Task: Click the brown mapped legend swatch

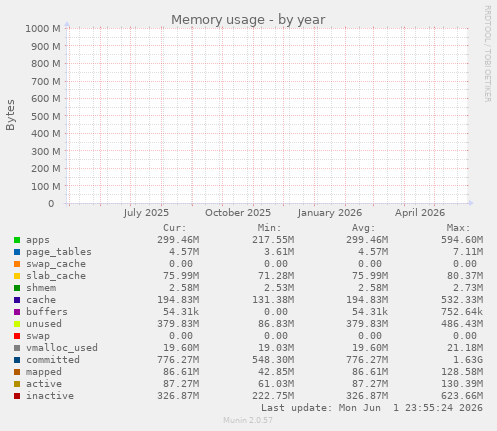Action: point(17,372)
